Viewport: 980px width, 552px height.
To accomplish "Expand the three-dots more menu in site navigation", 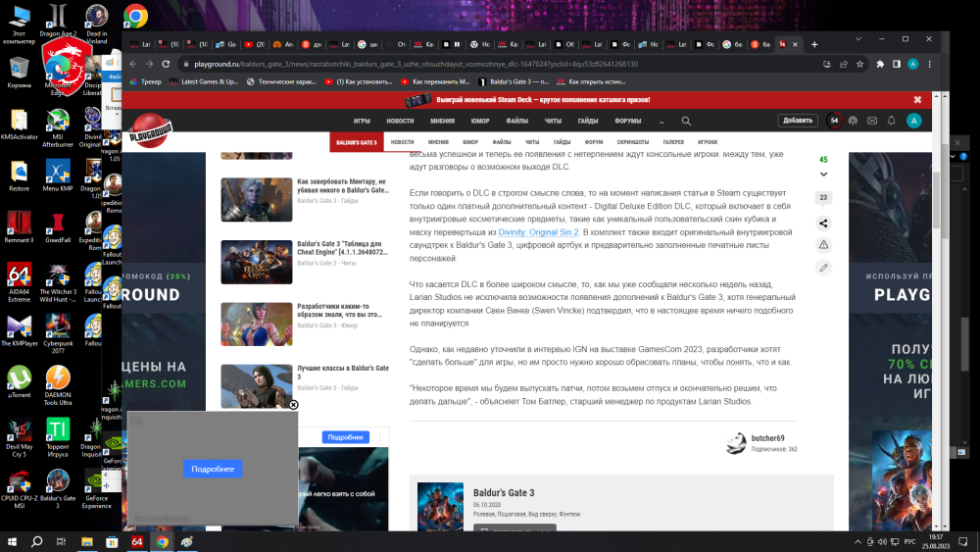I will [661, 121].
